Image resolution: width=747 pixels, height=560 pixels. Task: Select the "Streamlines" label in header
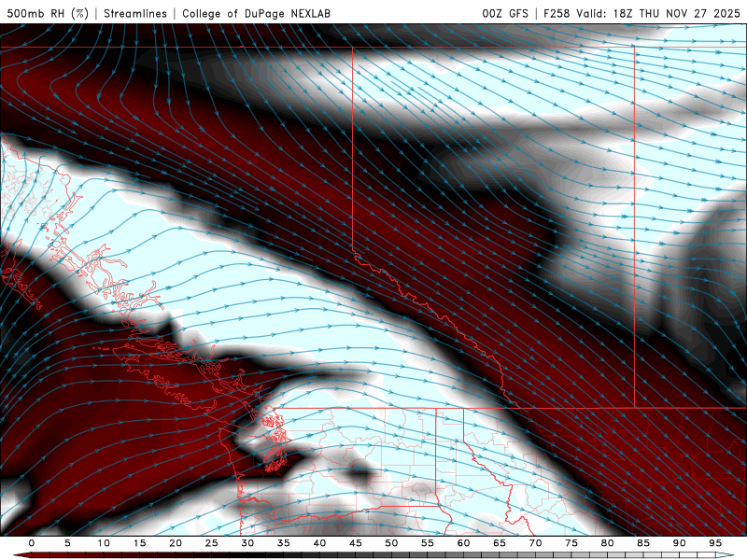coord(135,13)
